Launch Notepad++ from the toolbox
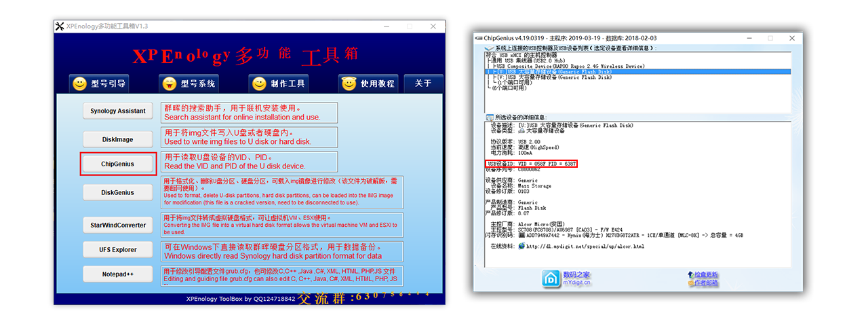This screenshot has width=868, height=326. 118,274
